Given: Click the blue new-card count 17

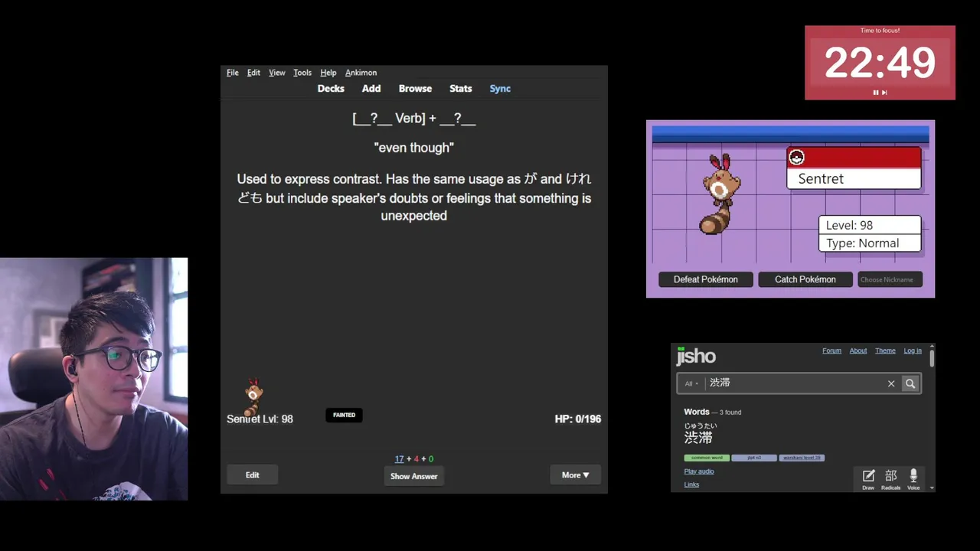Looking at the screenshot, I should (x=399, y=459).
